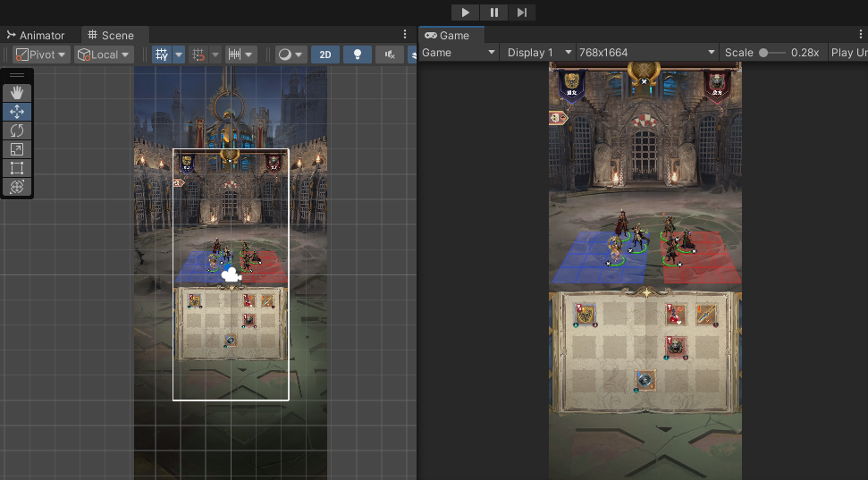Toggle scene lighting bulb icon
The image size is (868, 480).
click(357, 55)
